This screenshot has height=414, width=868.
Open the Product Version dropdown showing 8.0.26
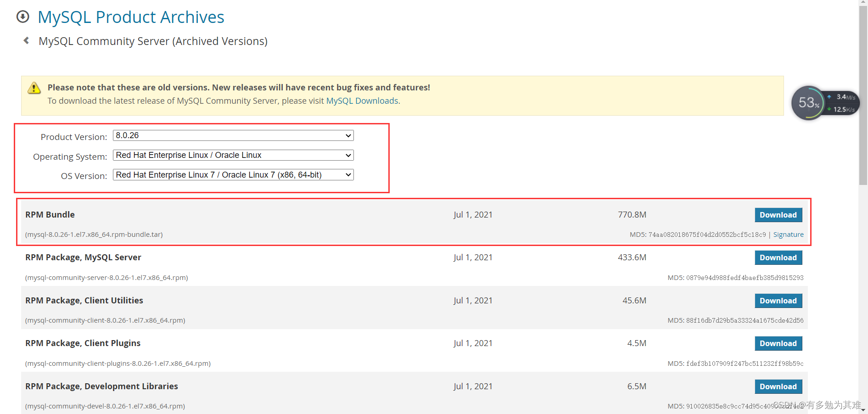click(233, 135)
